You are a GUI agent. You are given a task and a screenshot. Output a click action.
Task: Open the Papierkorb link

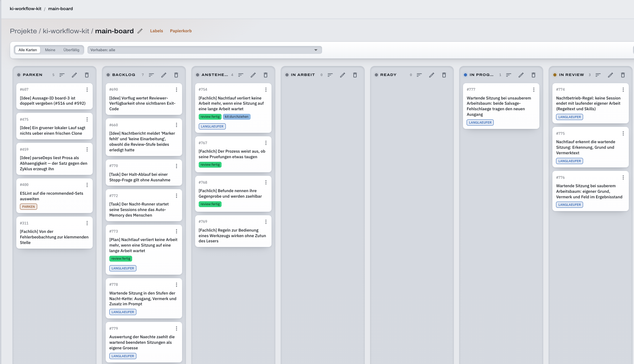(181, 31)
